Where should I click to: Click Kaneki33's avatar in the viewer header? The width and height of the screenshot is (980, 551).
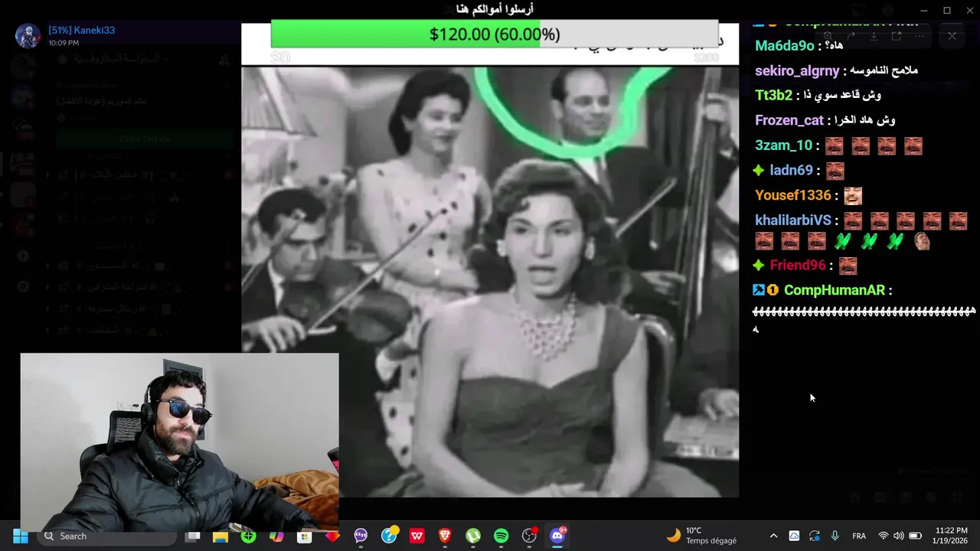pos(28,36)
